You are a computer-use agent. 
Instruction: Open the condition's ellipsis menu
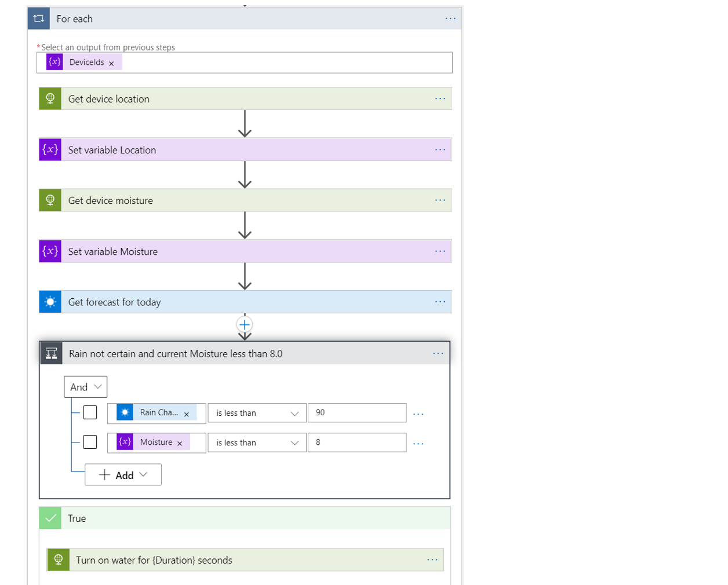point(438,353)
